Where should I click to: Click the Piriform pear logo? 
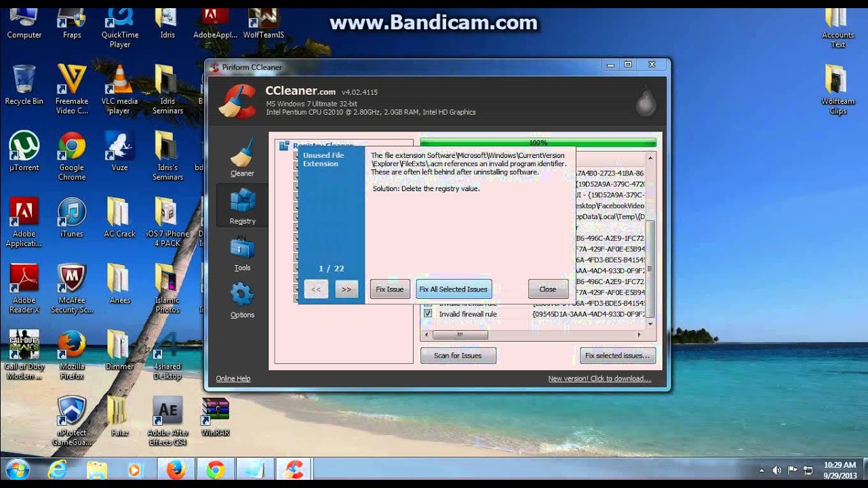point(645,101)
